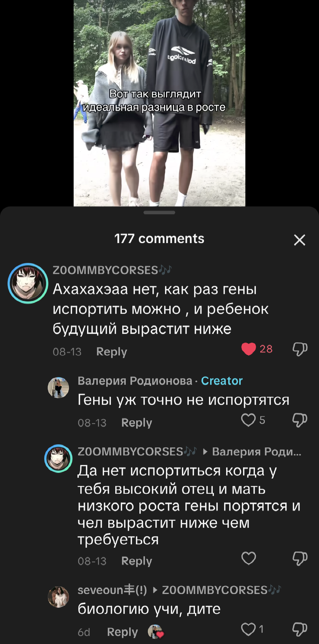Screen dimensions: 319x644
Task: Like seveoun's comment with 1 like
Action: tap(248, 629)
